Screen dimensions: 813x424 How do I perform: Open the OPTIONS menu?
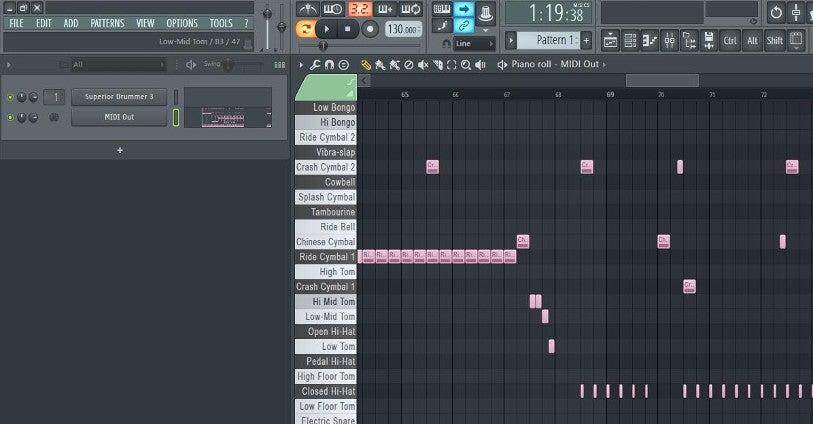tap(181, 23)
